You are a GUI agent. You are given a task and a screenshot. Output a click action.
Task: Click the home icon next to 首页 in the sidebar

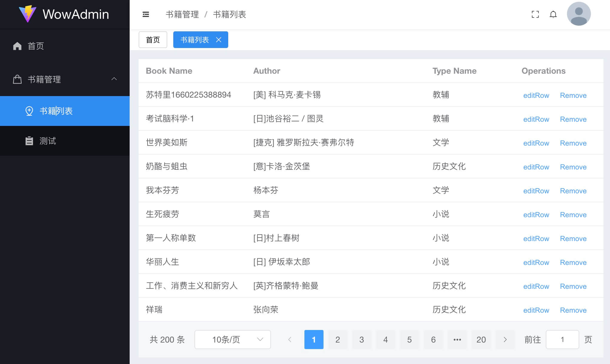tap(17, 46)
